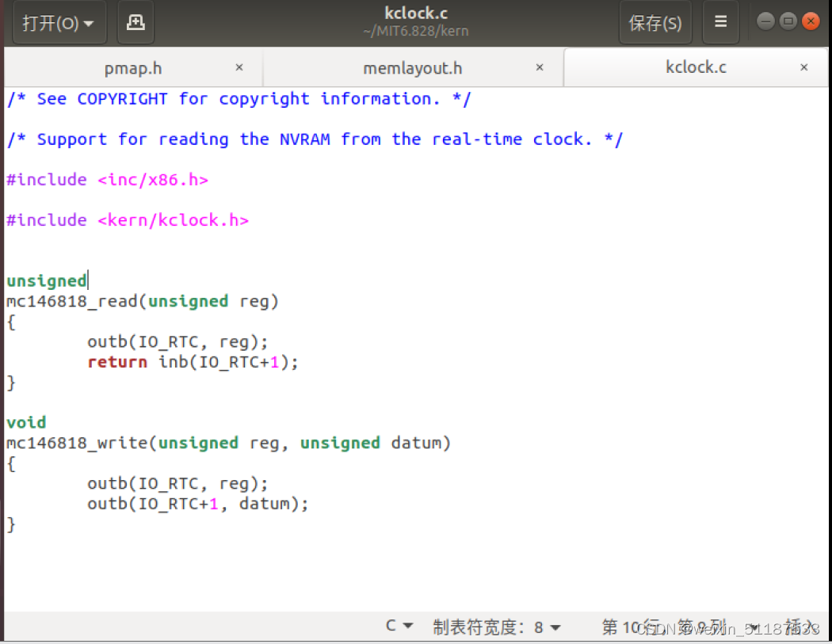This screenshot has width=832, height=644.
Task: Switch to the pmap.h tab
Action: click(133, 68)
